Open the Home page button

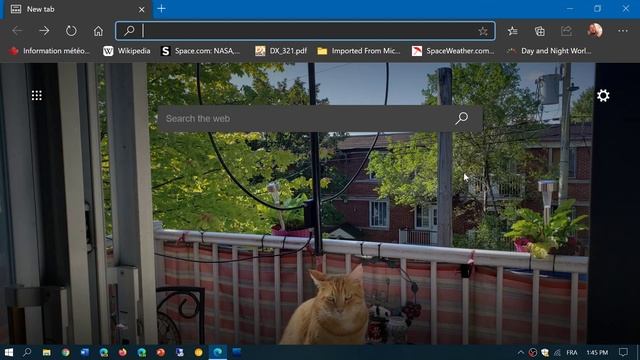98,31
